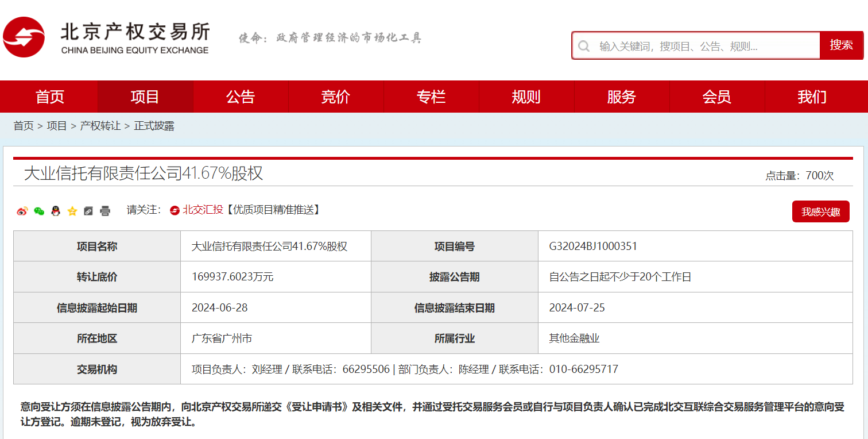
Task: Open the 首页 navigation menu item
Action: (50, 97)
